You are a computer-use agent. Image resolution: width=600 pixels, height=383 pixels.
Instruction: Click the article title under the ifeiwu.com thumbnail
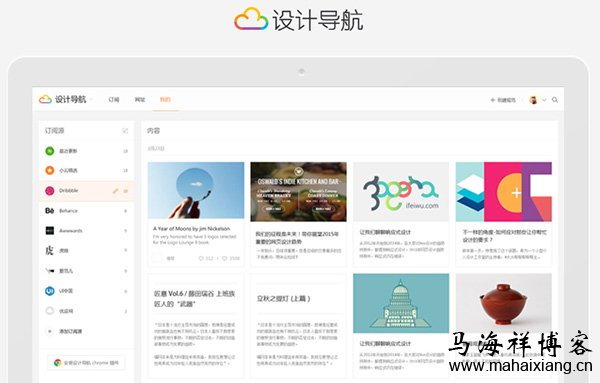[385, 232]
